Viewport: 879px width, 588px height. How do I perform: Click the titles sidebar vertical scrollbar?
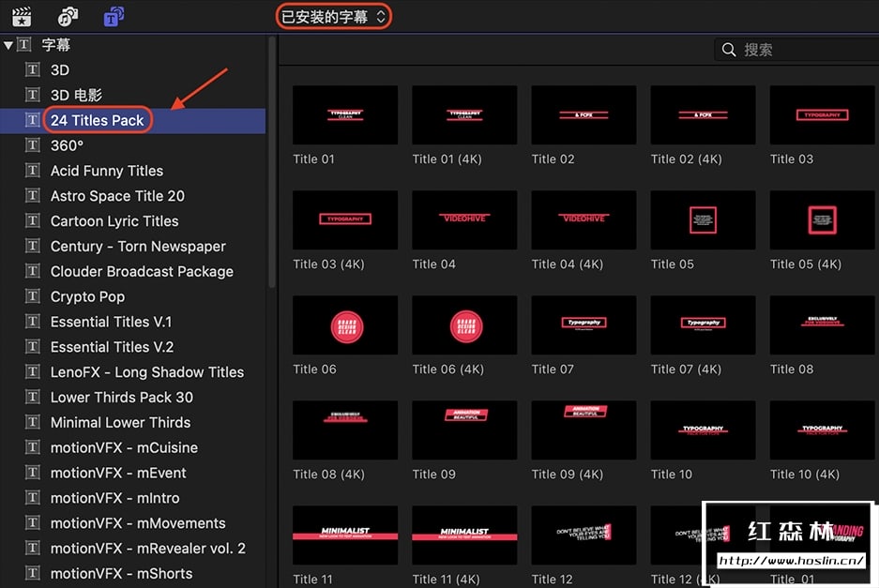272,162
